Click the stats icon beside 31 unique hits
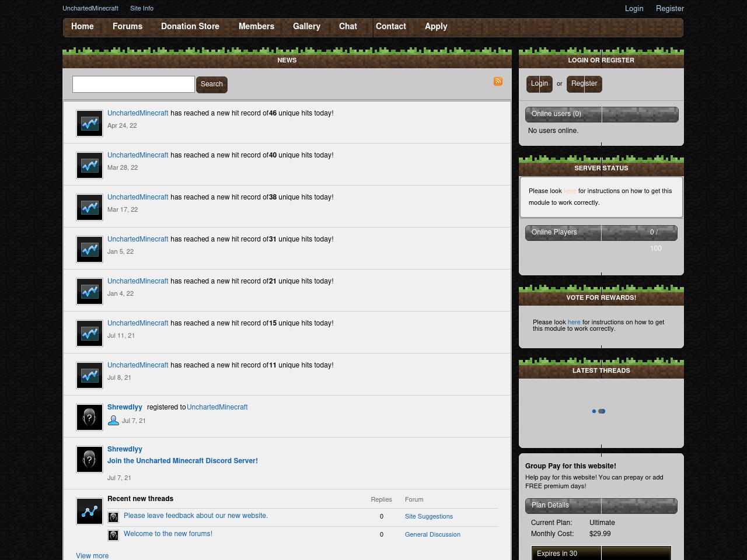 (x=90, y=249)
